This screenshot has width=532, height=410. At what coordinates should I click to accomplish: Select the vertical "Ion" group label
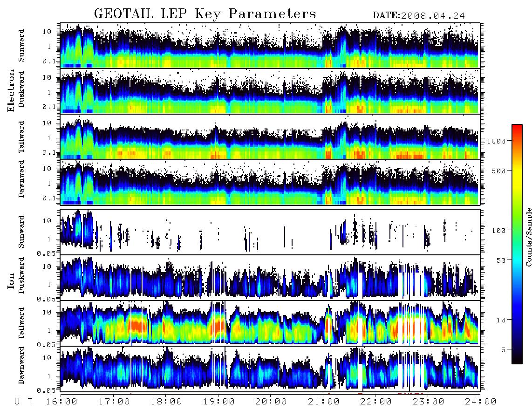pos(11,280)
